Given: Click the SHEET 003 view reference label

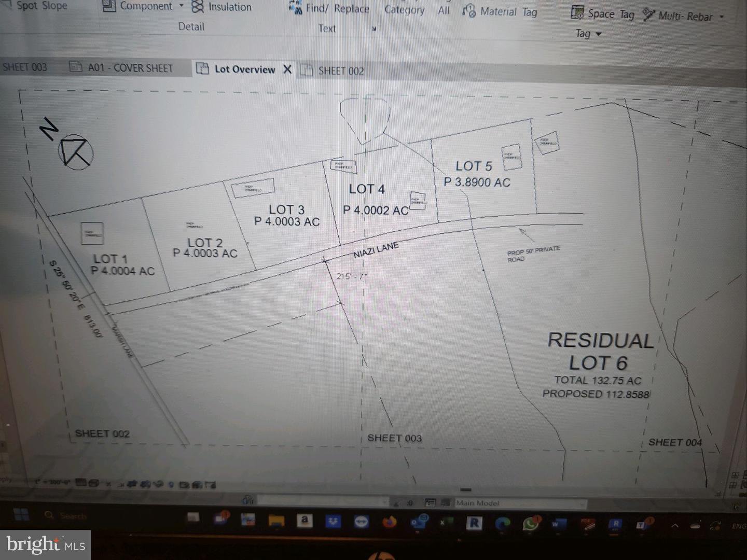Looking at the screenshot, I should click(x=395, y=438).
